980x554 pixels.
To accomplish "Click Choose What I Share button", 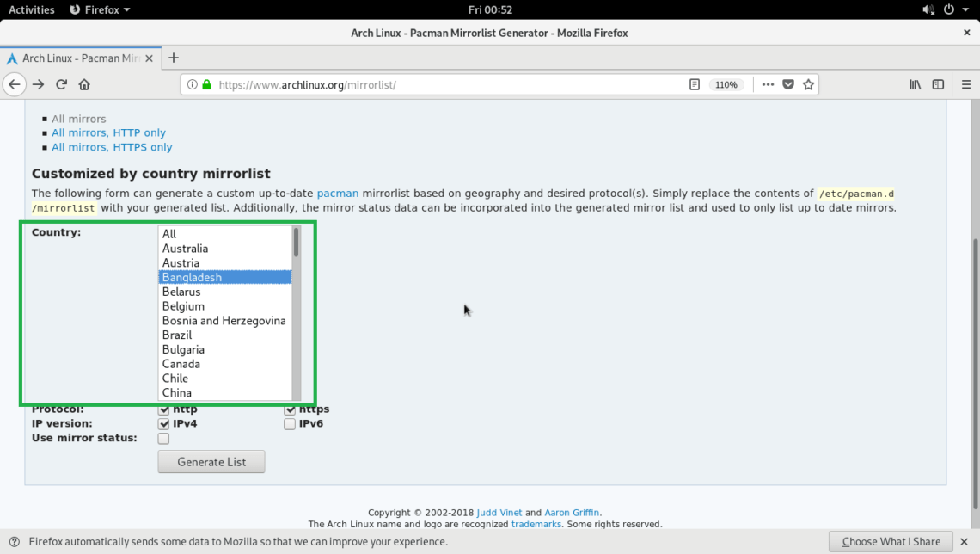I will (x=891, y=541).
